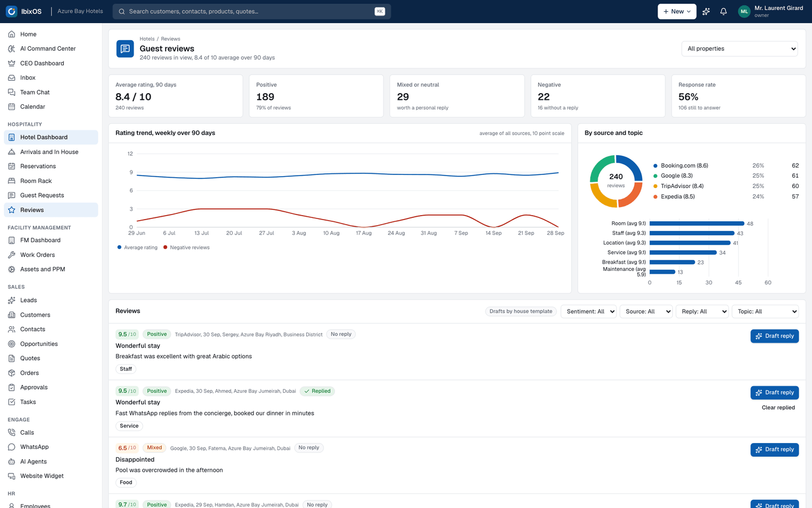Viewport: 812px width, 508px height.
Task: Draft reply to Ahmed's Expedia review
Action: tap(774, 392)
